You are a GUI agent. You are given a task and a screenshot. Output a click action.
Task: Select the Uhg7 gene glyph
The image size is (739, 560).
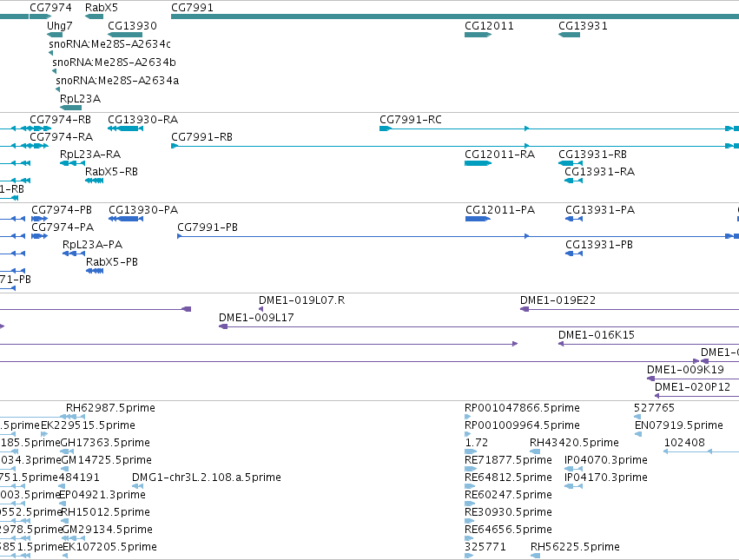pyautogui.click(x=55, y=35)
